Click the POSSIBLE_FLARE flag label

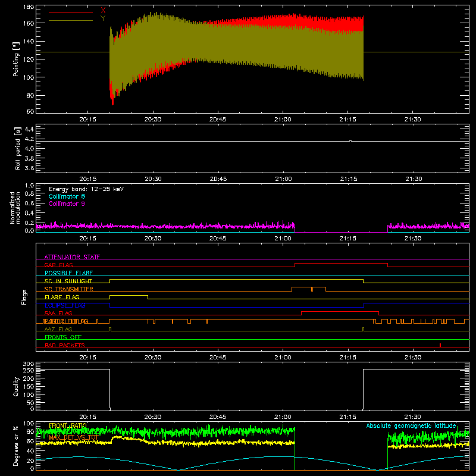68,273
